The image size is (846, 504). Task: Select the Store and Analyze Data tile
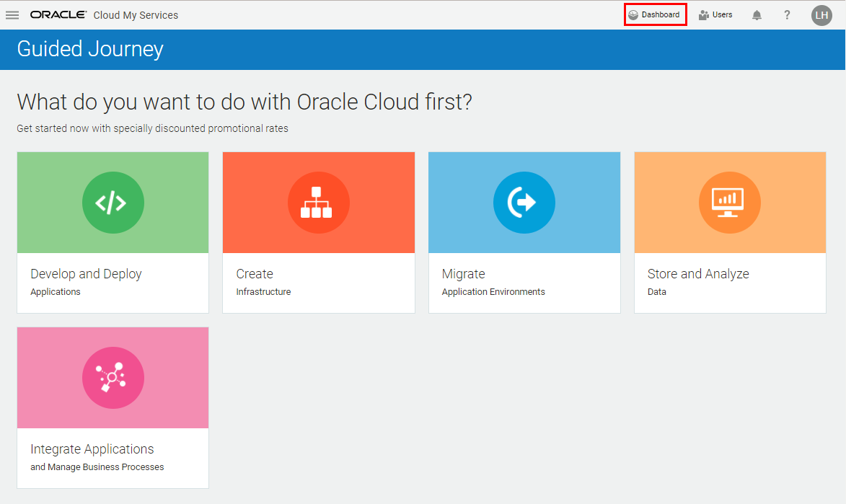(730, 231)
